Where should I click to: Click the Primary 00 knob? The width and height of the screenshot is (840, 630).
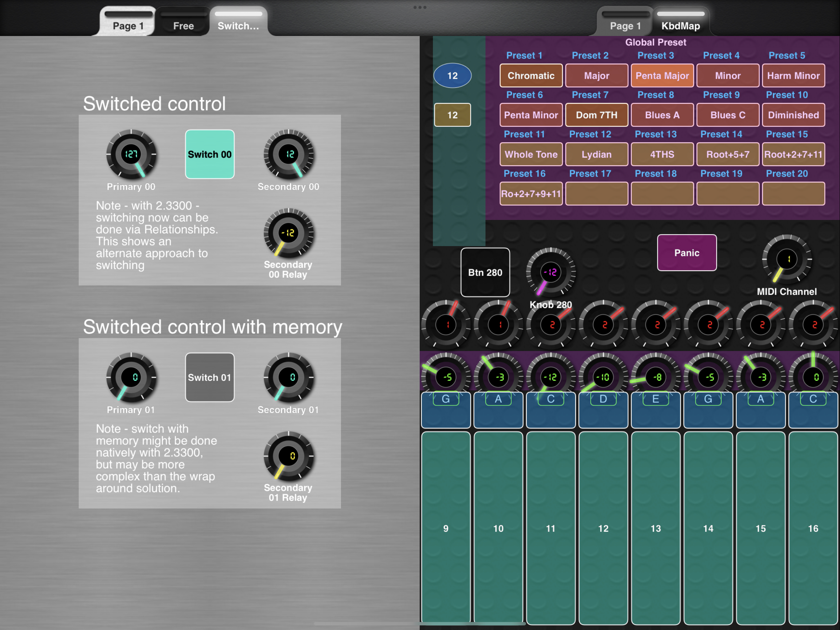[131, 154]
